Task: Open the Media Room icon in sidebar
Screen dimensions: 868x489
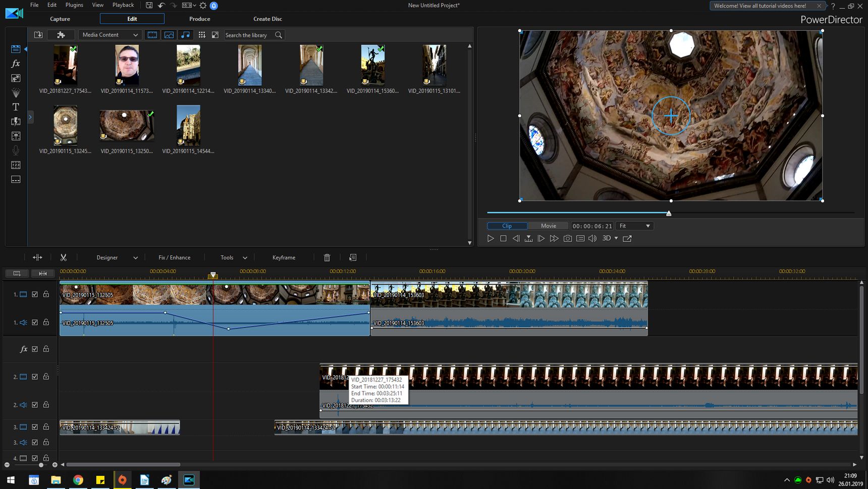Action: point(16,49)
